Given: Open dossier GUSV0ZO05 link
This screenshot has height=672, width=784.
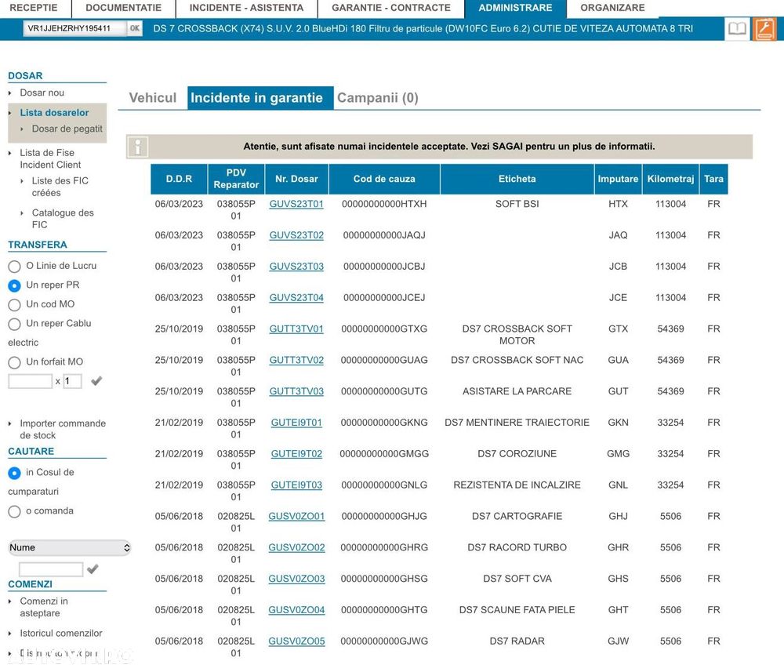Looking at the screenshot, I should [296, 641].
